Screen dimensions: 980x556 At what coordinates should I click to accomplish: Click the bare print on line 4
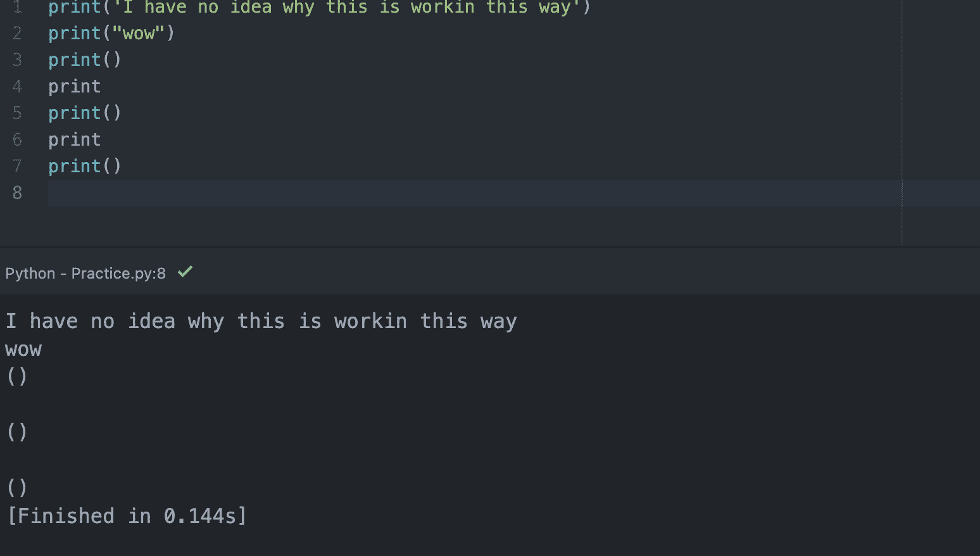point(75,86)
